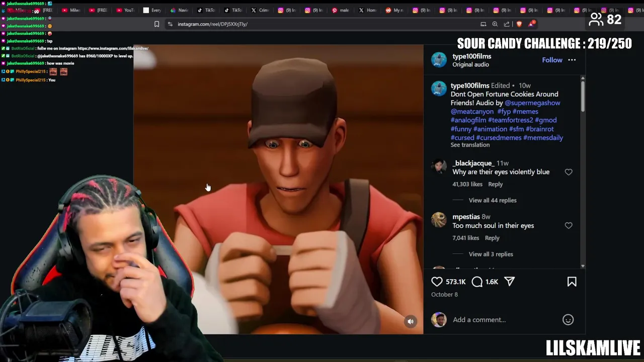Open mpestias's profile avatar
The image size is (644, 362).
[439, 220]
